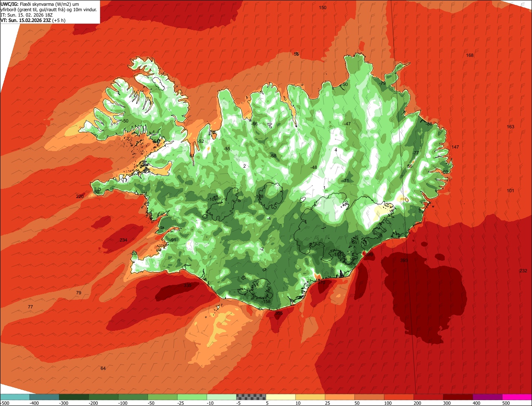
Task: Select the darkest green swatch labeled -300
Action: [74, 396]
